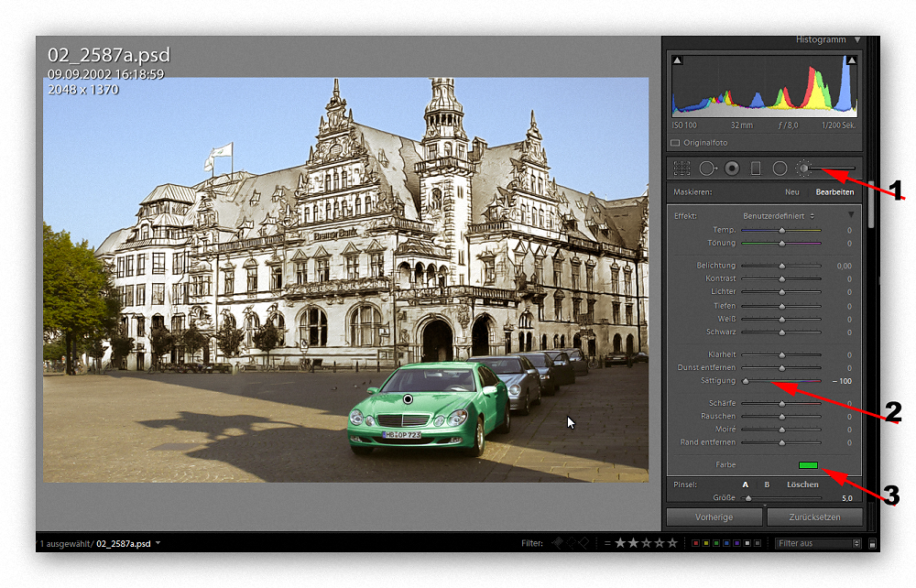916x588 pixels.
Task: Select brush A under Pinsel
Action: click(x=746, y=485)
